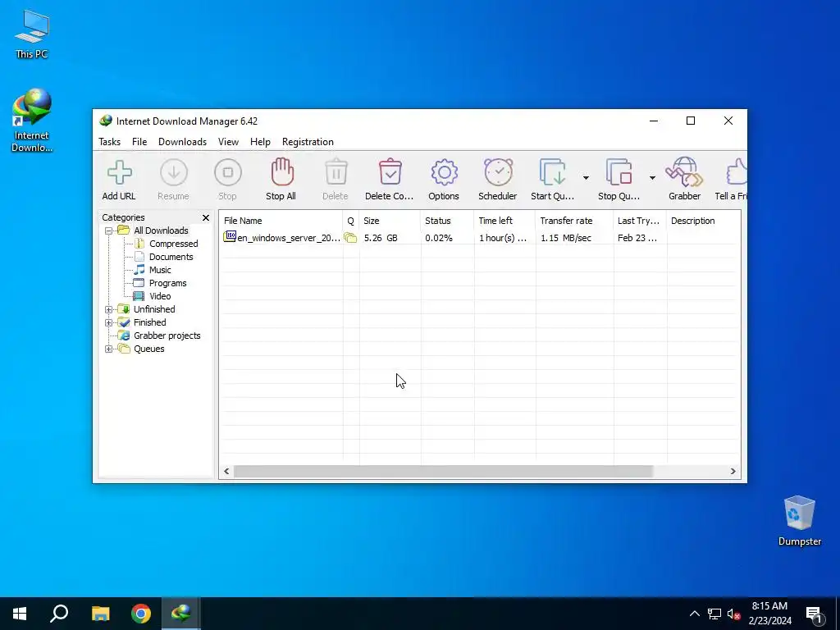This screenshot has width=840, height=630.
Task: Open the taskbar search icon
Action: coord(59,614)
